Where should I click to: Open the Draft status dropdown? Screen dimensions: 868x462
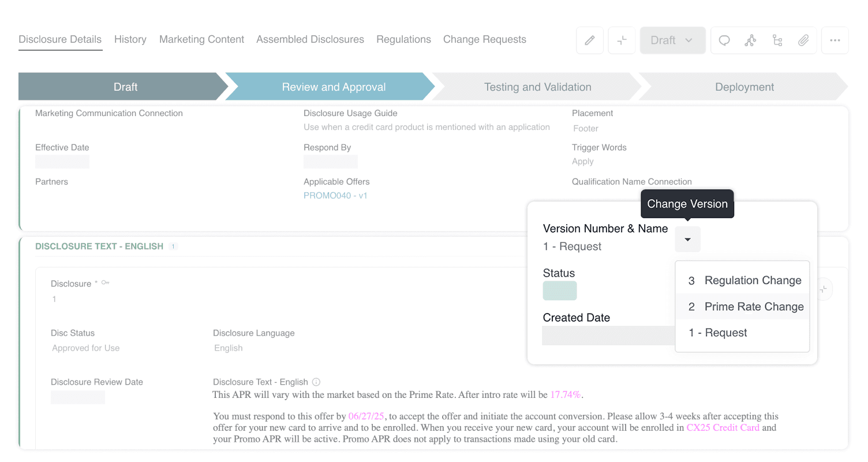672,40
